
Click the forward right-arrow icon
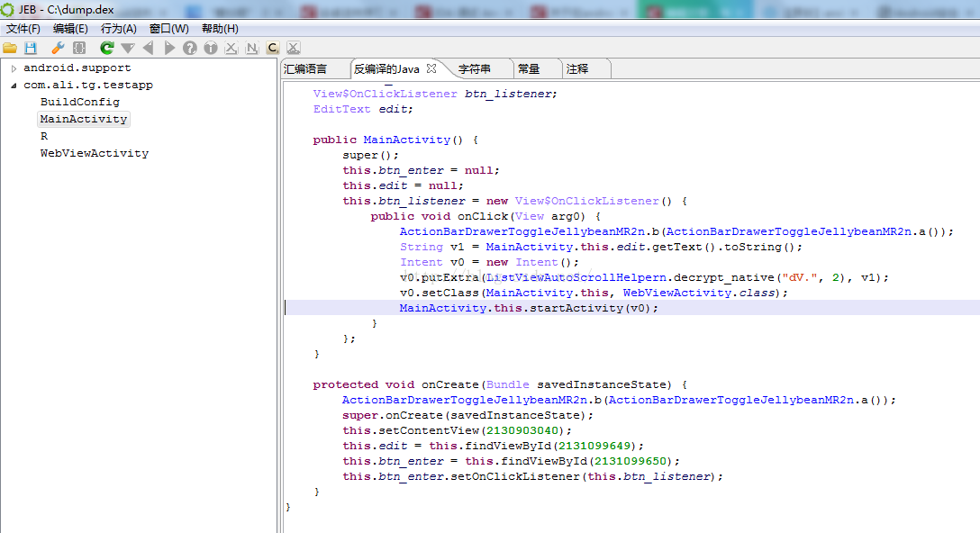click(x=169, y=48)
